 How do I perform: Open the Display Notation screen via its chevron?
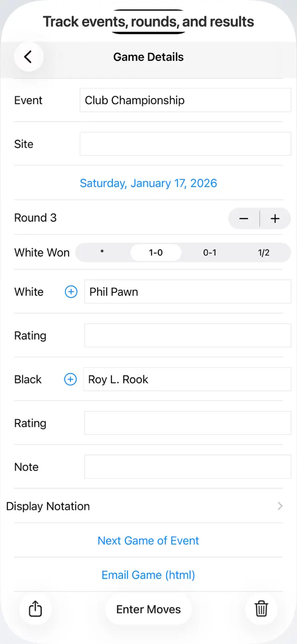279,506
